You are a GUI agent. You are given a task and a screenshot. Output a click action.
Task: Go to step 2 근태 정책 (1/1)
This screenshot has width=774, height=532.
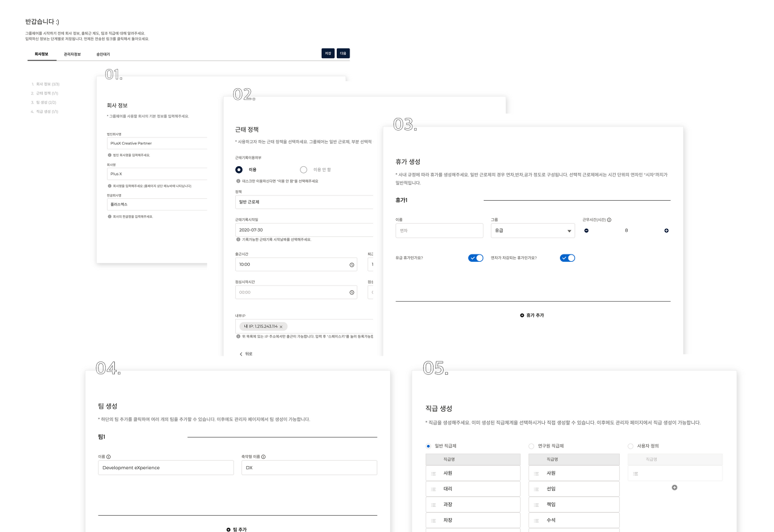pos(45,93)
